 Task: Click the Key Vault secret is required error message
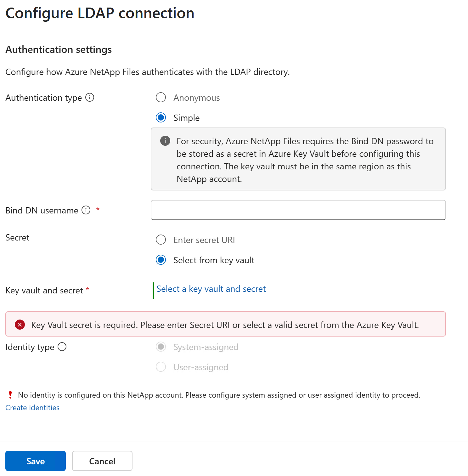[225, 325]
